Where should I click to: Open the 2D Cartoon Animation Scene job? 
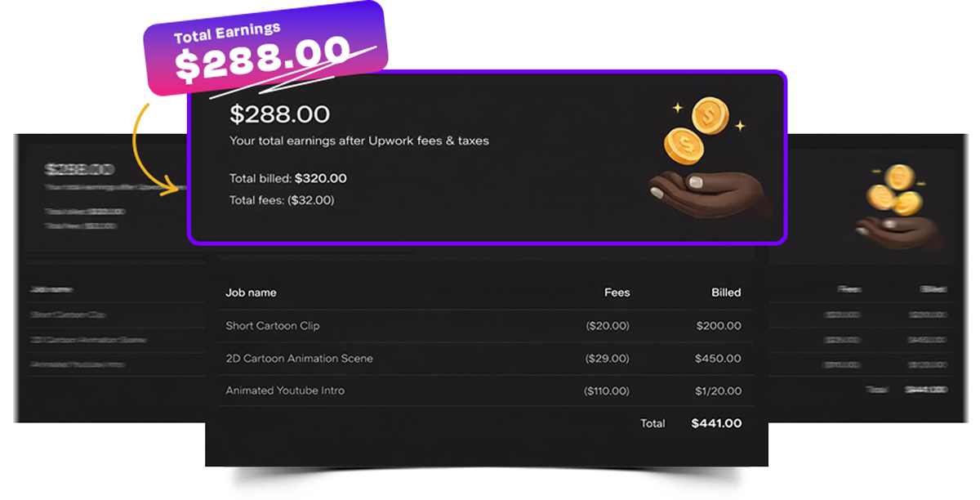click(299, 359)
